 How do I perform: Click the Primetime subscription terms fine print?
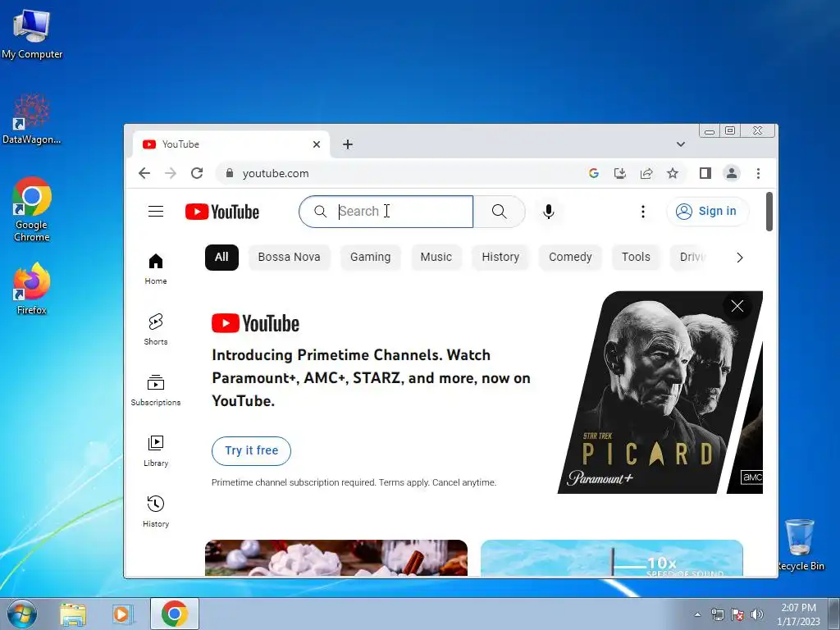(354, 482)
